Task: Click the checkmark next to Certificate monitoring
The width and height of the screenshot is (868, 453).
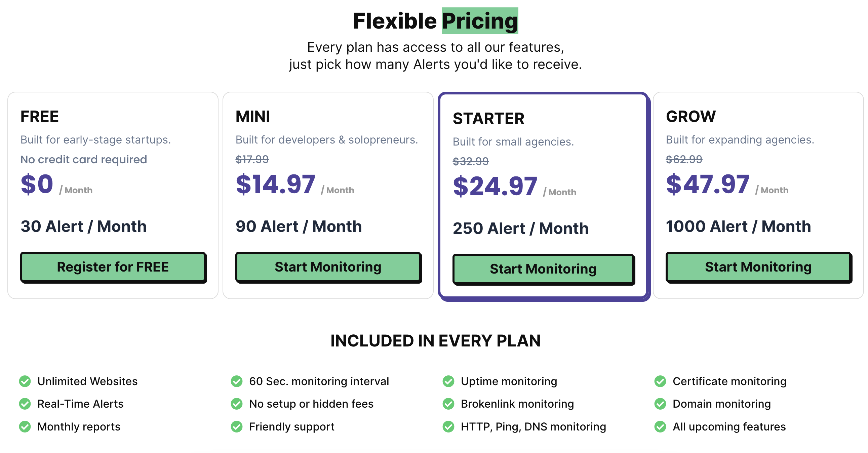Action: click(x=660, y=381)
